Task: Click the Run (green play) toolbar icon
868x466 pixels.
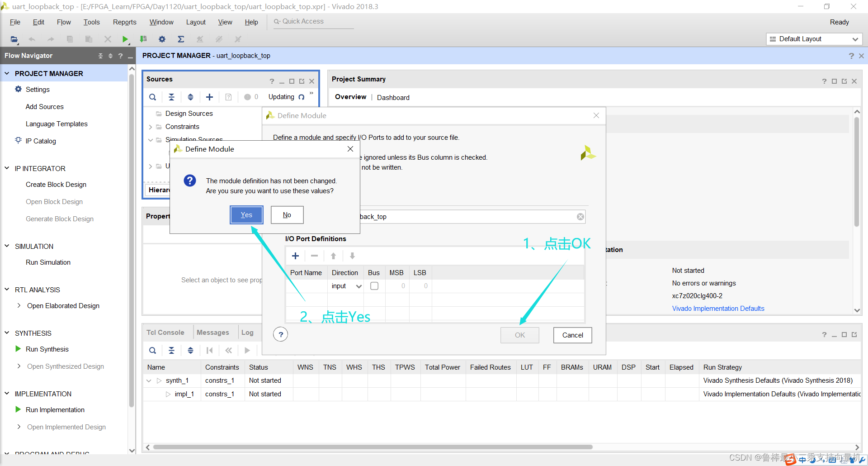Action: [x=125, y=39]
